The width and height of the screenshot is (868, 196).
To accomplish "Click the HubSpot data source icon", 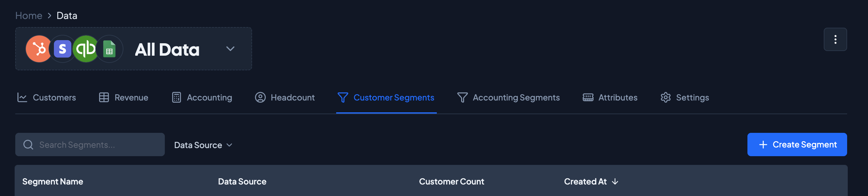I will (x=39, y=49).
